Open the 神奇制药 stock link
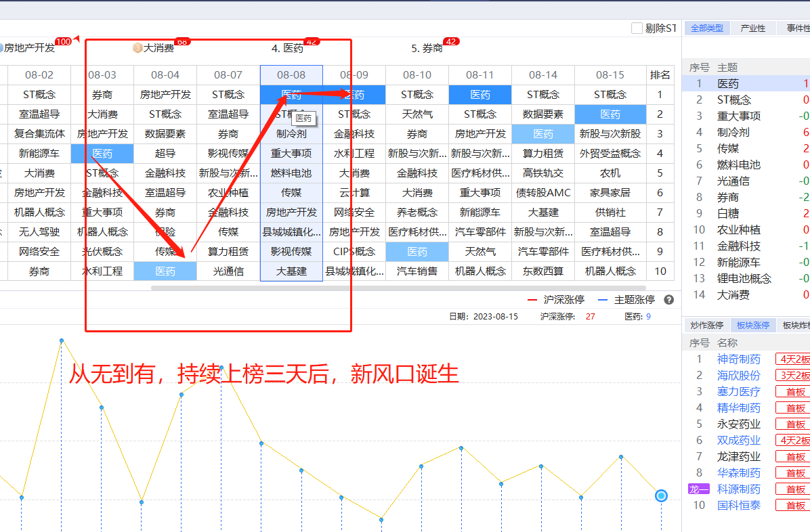The image size is (810, 532). [x=738, y=359]
